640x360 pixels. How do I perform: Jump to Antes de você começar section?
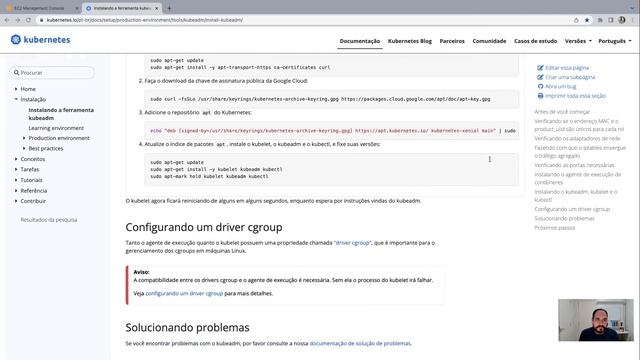(562, 112)
